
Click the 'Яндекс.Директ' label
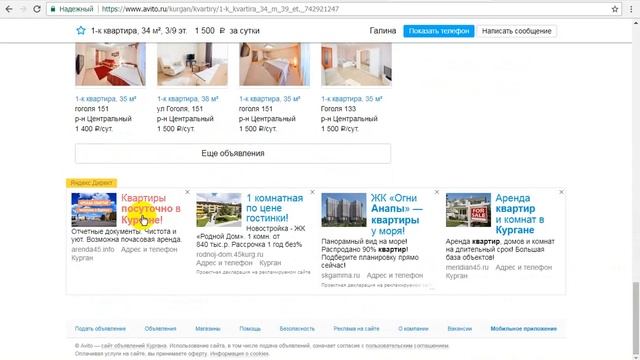91,182
